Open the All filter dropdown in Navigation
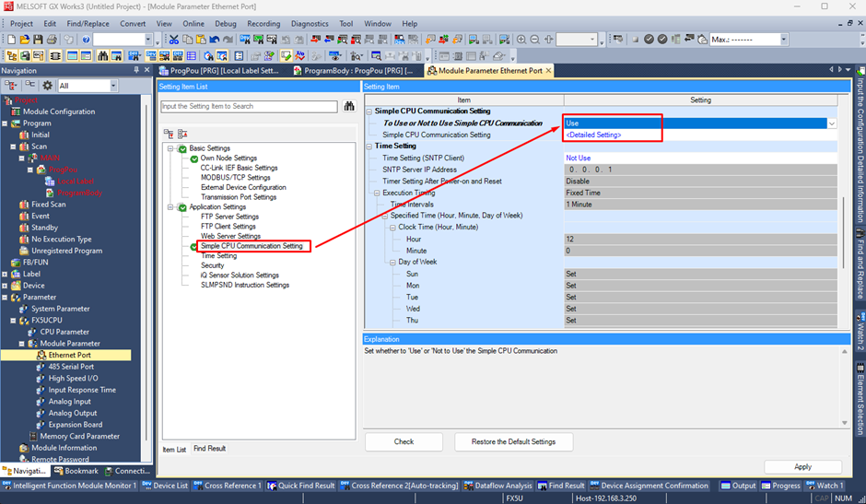 pyautogui.click(x=113, y=86)
